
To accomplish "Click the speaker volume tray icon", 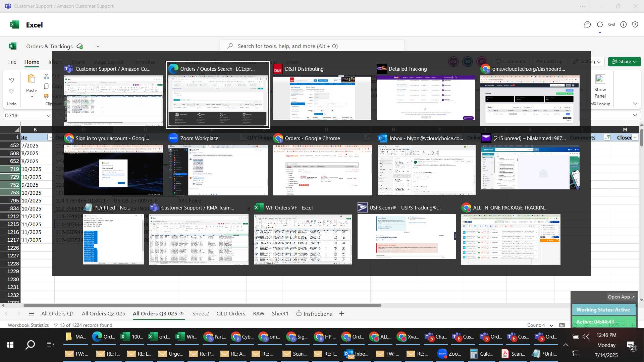I will click(x=586, y=337).
